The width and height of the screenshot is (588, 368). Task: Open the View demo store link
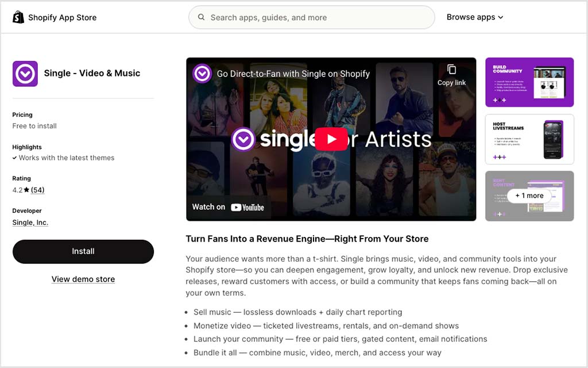pos(83,279)
